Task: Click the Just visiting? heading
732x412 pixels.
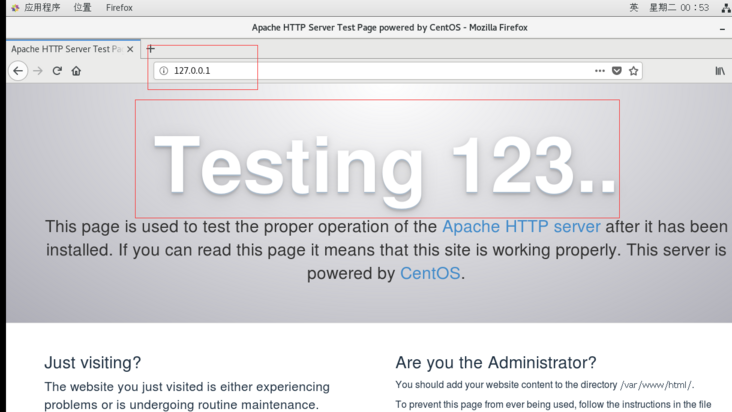Action: 92,362
